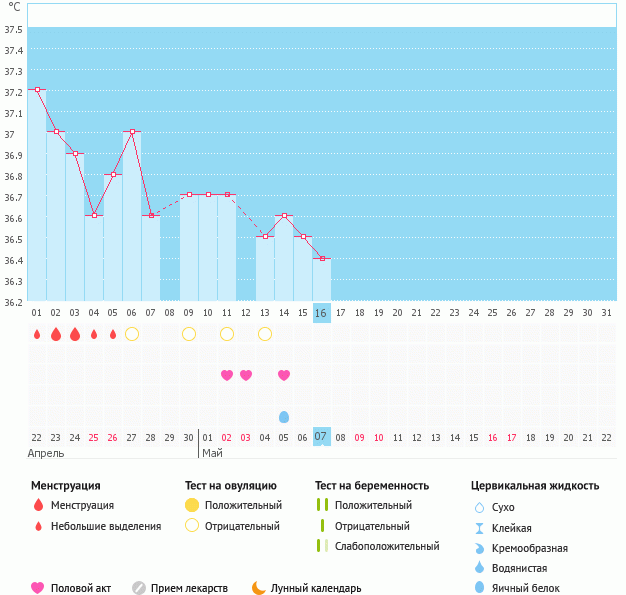The width and height of the screenshot is (626, 595).
Task: Select highlighted cycle day 16 on the axis
Action: click(x=321, y=313)
